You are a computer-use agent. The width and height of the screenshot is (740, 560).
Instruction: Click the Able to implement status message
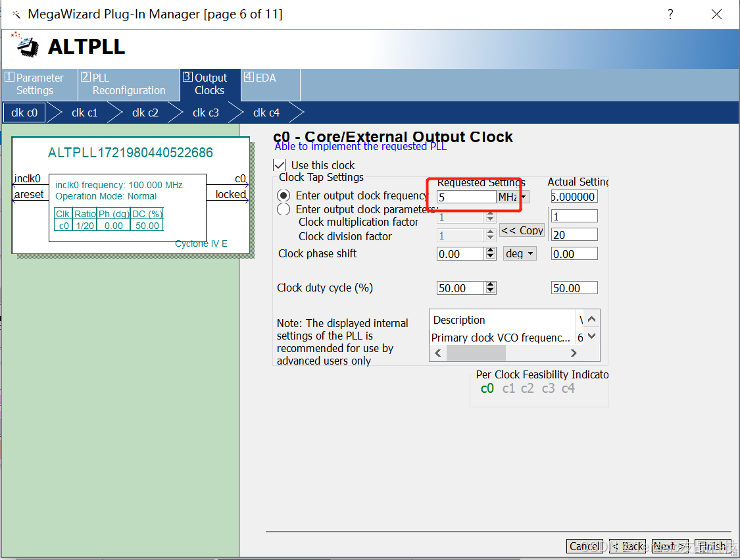[x=360, y=146]
